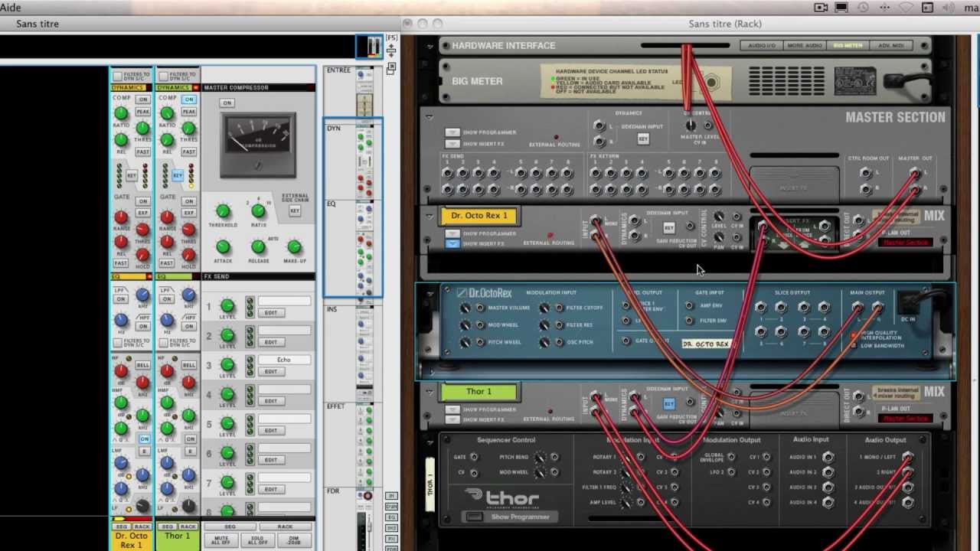
Task: Click the SEQ button on Dr. Octo Rex 1 strip
Action: coord(121,527)
